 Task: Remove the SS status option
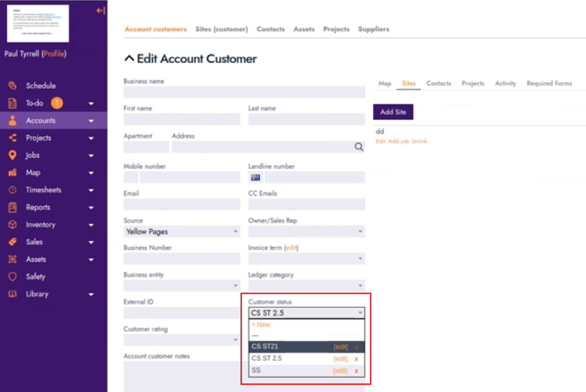[x=356, y=371]
